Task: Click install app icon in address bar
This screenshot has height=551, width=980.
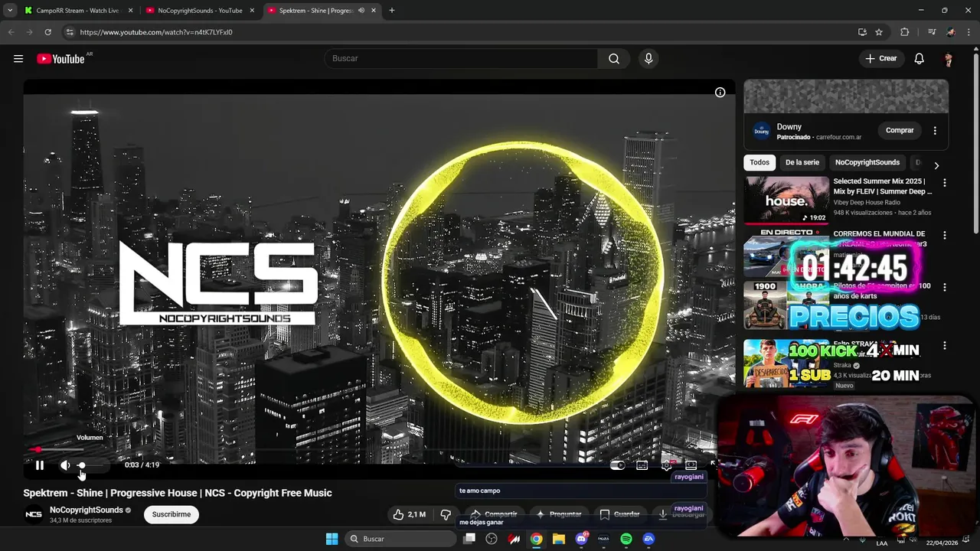Action: tap(862, 32)
